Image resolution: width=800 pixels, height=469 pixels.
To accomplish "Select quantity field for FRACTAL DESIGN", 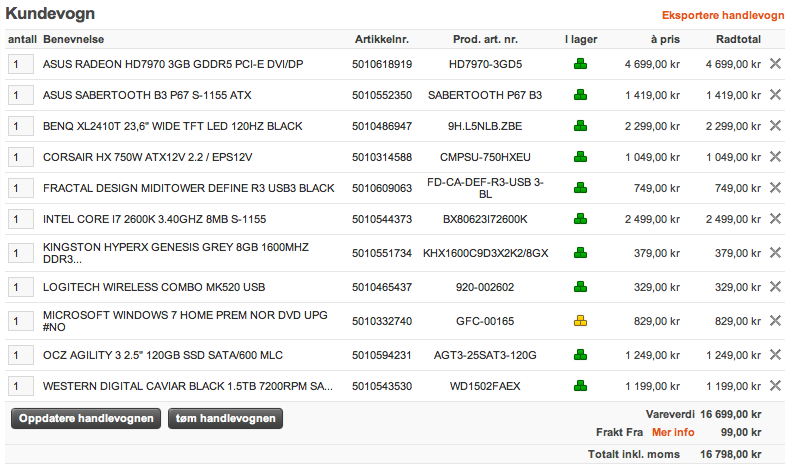I will (x=21, y=188).
